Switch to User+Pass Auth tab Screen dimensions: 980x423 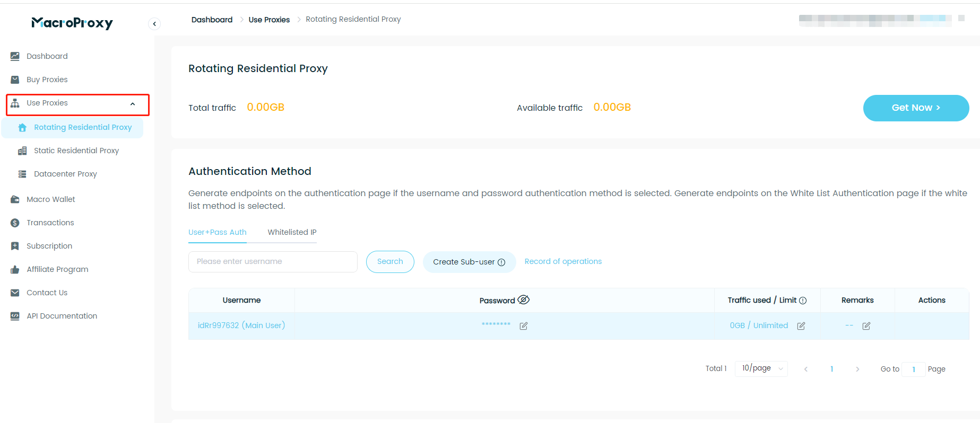pos(218,232)
